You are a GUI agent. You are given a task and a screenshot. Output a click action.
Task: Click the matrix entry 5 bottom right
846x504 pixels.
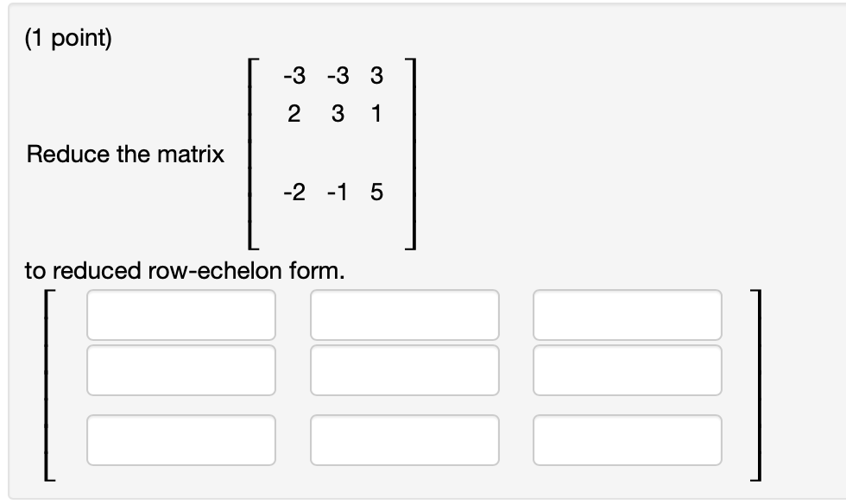point(376,192)
